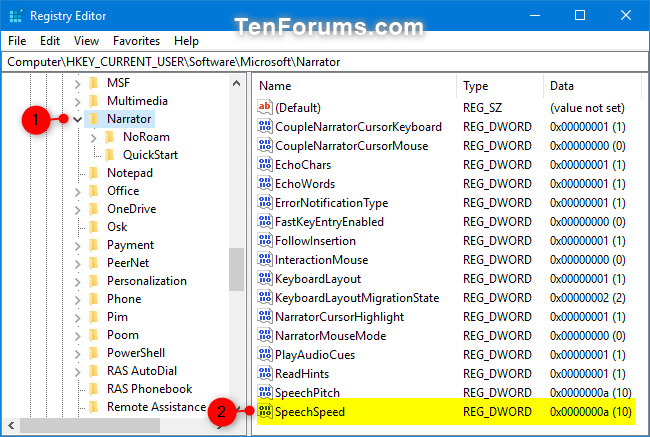Open the Edit menu

(x=50, y=41)
